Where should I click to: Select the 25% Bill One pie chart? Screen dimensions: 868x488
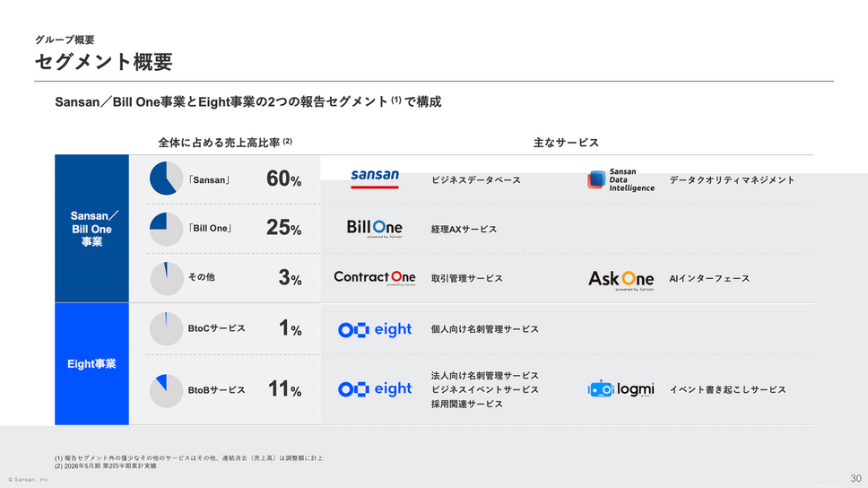point(166,229)
